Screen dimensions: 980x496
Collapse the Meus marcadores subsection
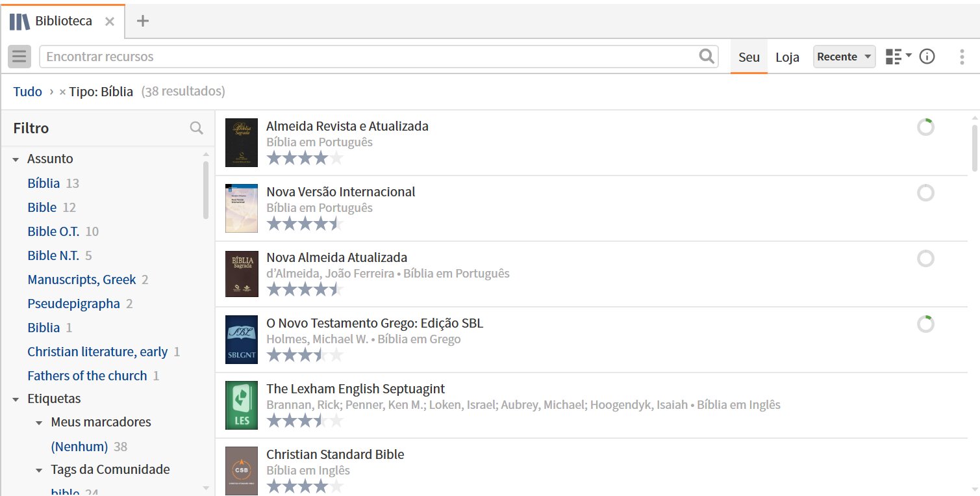click(x=40, y=423)
